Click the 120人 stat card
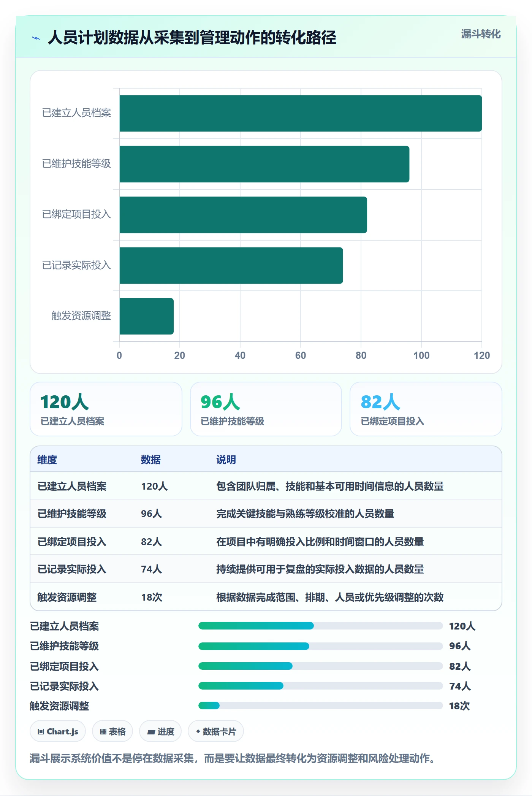Screen dimensions: 532x796 [106, 409]
